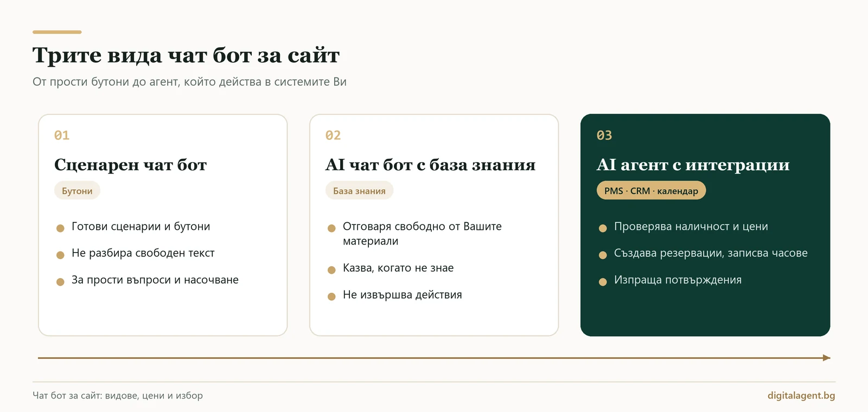The width and height of the screenshot is (868, 412).
Task: Click the footer text 'Чат бот за сайт: видове, цени и избор'
Action: [118, 396]
